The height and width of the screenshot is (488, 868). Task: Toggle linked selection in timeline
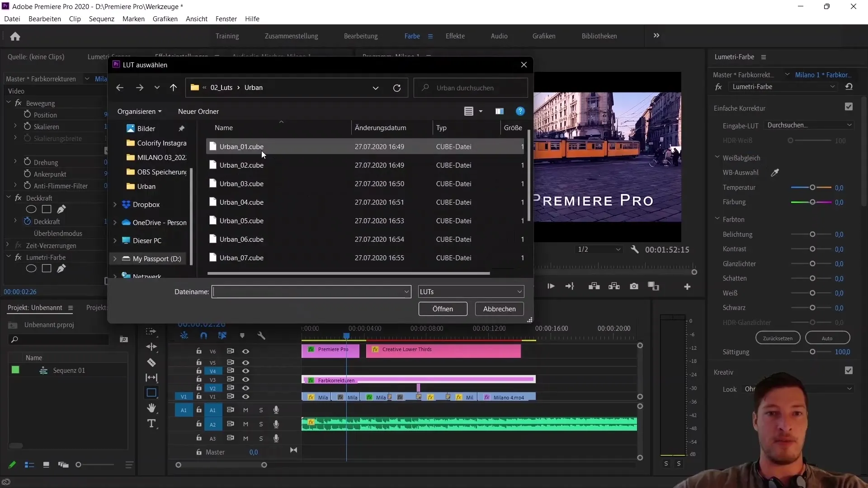coord(222,336)
